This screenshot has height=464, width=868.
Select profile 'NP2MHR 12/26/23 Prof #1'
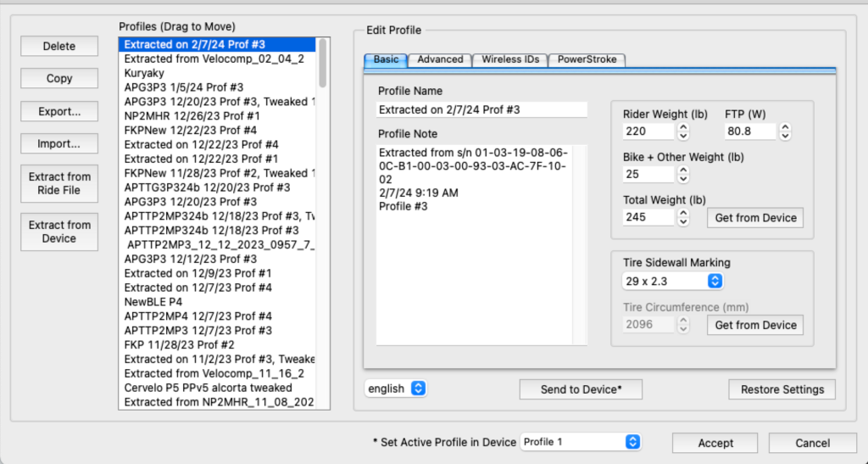point(217,116)
